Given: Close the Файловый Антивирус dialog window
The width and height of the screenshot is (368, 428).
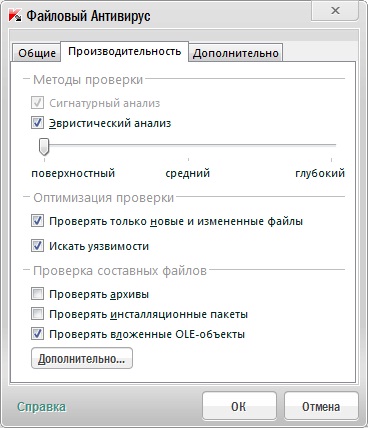Looking at the screenshot, I should [x=335, y=11].
